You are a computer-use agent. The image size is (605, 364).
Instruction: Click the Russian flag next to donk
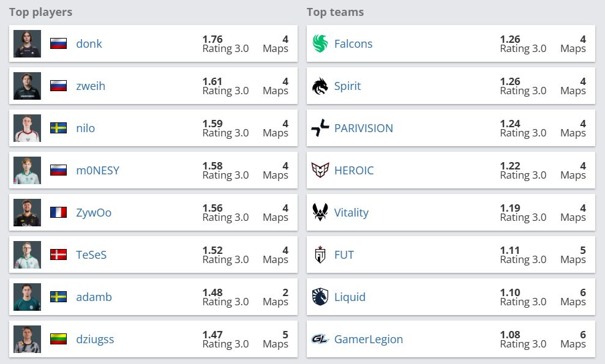[58, 43]
